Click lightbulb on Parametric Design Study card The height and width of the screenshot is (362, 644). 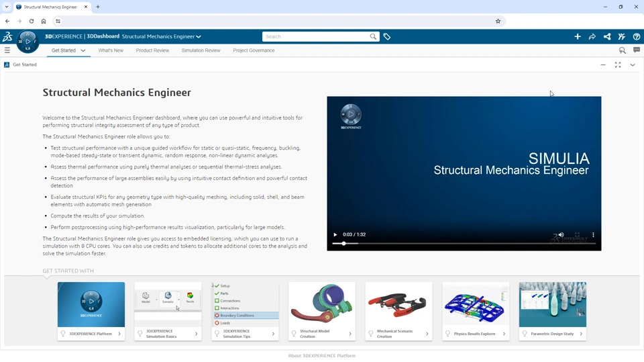525,334
